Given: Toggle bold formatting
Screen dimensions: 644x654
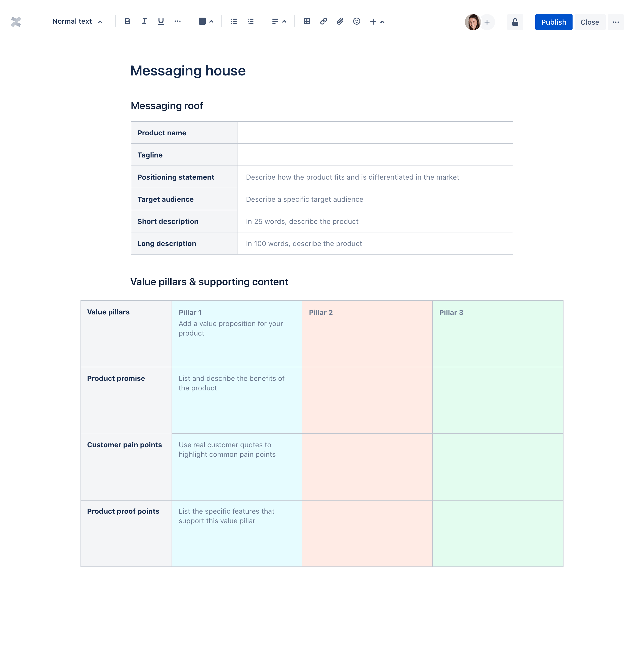Looking at the screenshot, I should click(x=127, y=21).
